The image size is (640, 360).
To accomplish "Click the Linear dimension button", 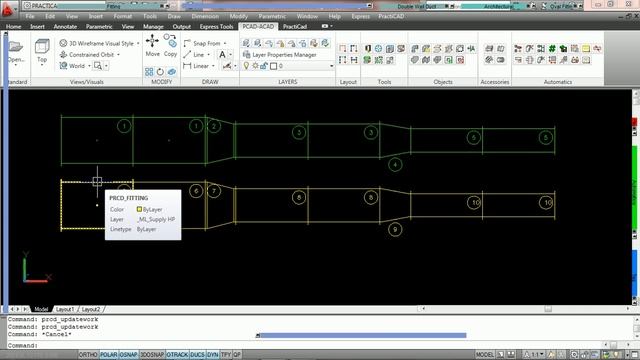I will (196, 66).
